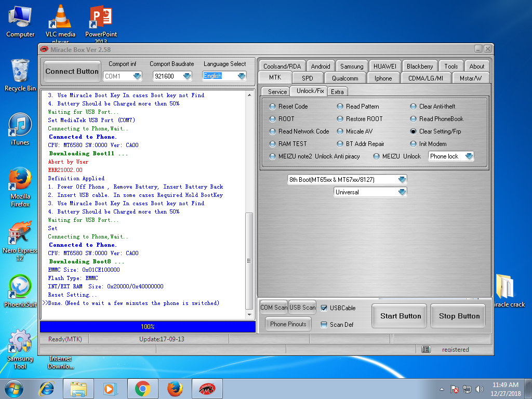
Task: Click the Action Center flag icon
Action: [x=454, y=389]
